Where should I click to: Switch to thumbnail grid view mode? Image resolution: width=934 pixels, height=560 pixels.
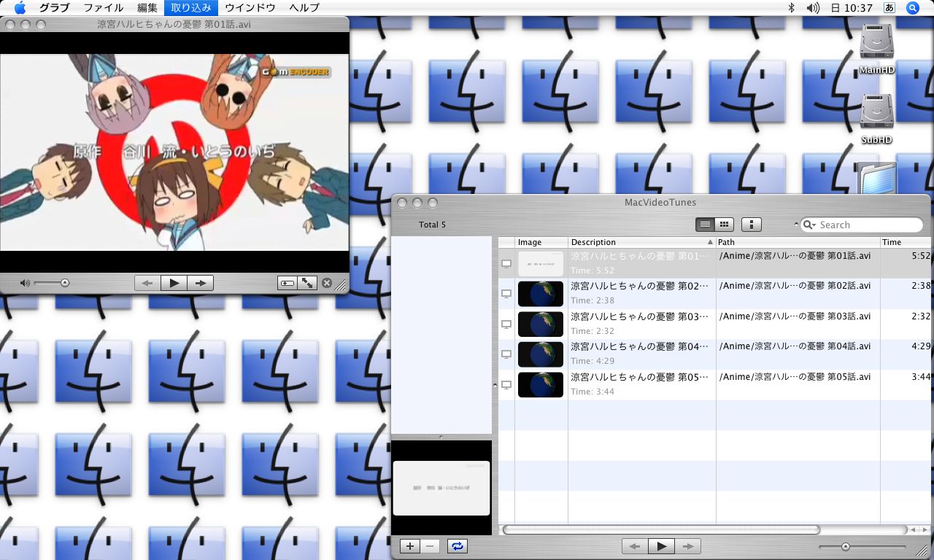[723, 225]
